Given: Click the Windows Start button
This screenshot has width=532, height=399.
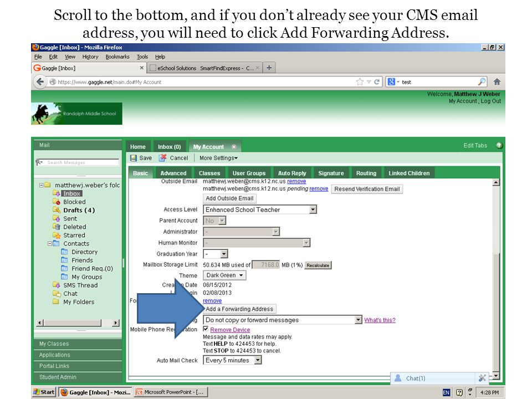Looking at the screenshot, I should click(44, 392).
